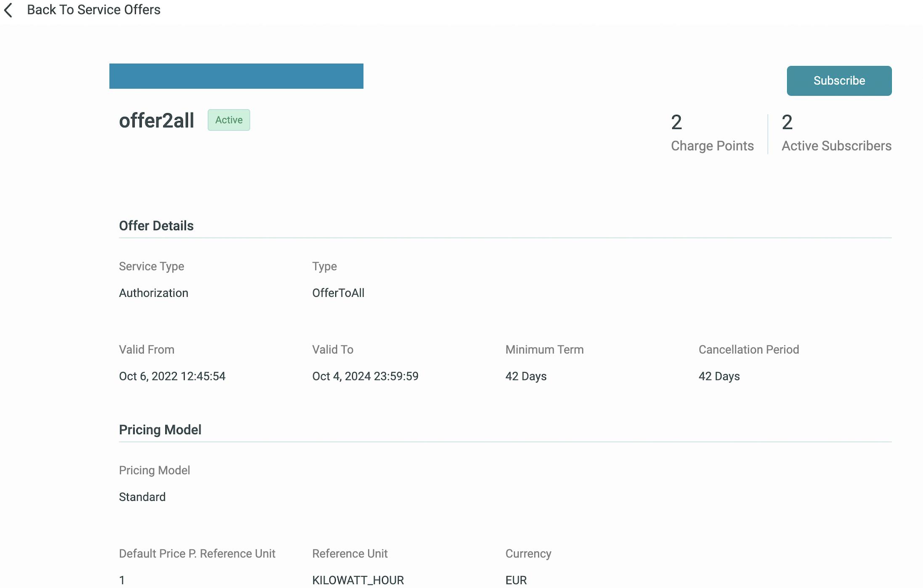Select the Minimum Term 42 Days value
The width and height of the screenshot is (923, 588).
click(526, 376)
